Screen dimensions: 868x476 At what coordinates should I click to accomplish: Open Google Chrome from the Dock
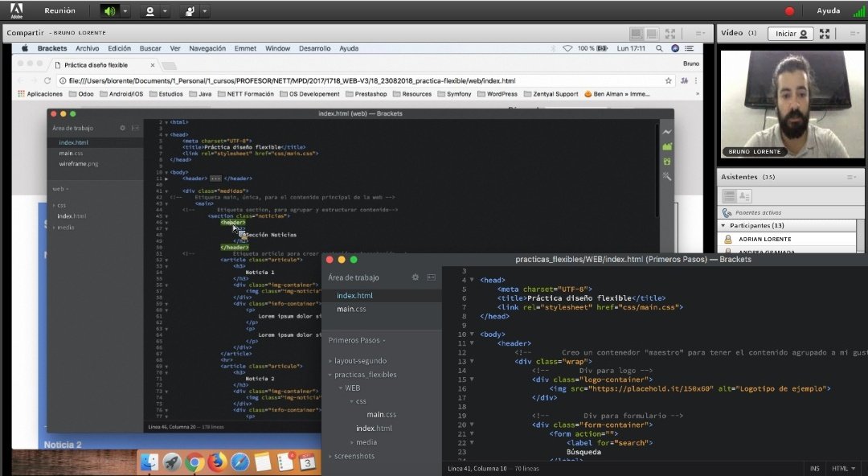click(x=194, y=462)
